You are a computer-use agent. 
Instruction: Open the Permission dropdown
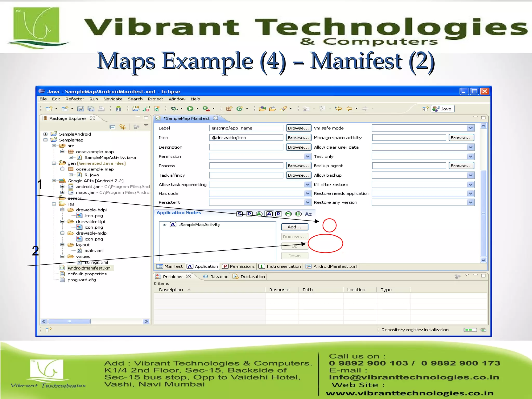(x=308, y=156)
